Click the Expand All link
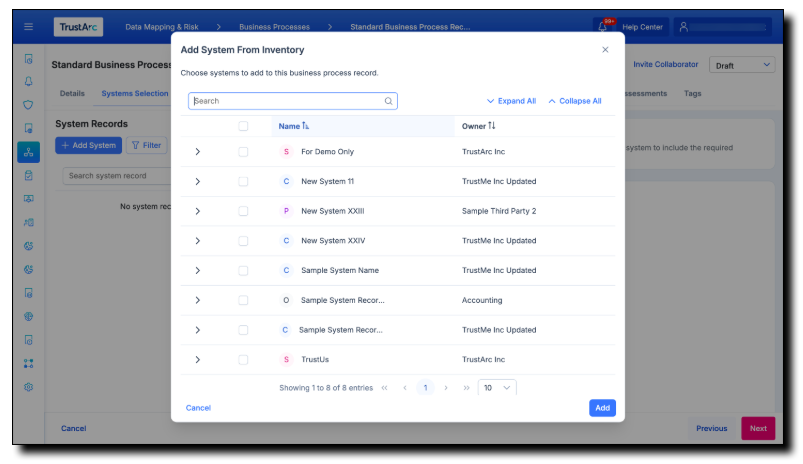 tap(511, 101)
